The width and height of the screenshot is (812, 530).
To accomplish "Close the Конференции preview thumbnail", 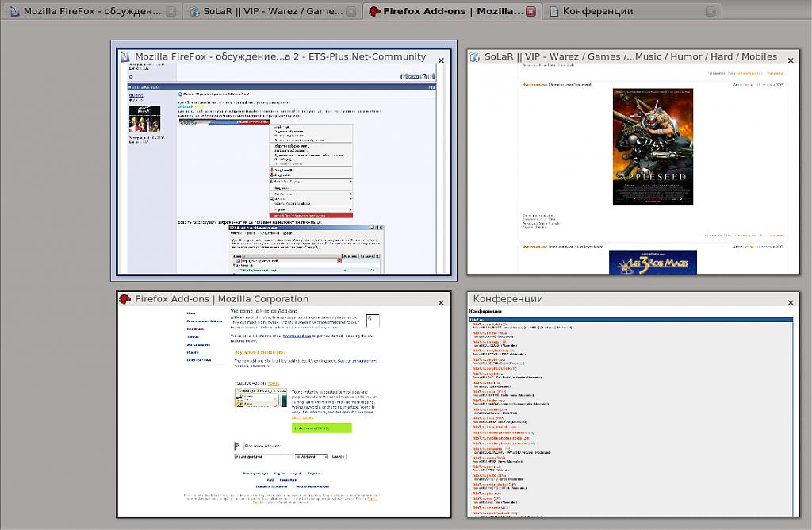I will 790,302.
